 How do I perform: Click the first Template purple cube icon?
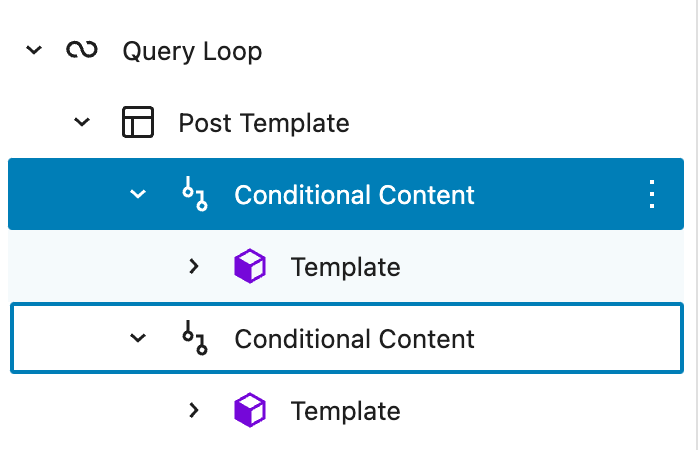tap(250, 267)
